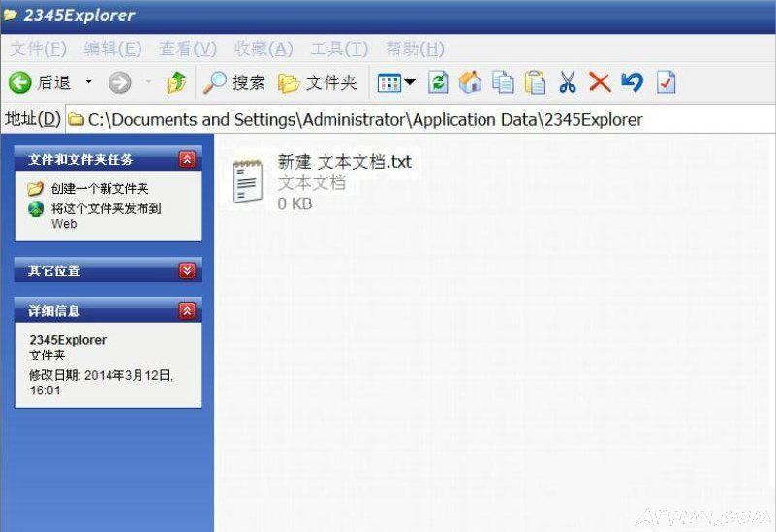776x532 pixels.
Task: Expand the 其它位置 panel
Action: point(187,270)
